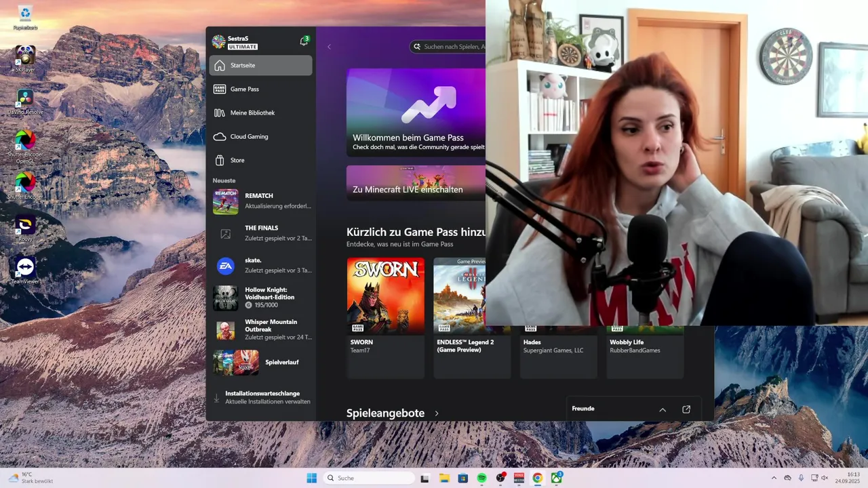This screenshot has height=488, width=868.
Task: Click the EA icon next to skate.
Action: pos(225,266)
